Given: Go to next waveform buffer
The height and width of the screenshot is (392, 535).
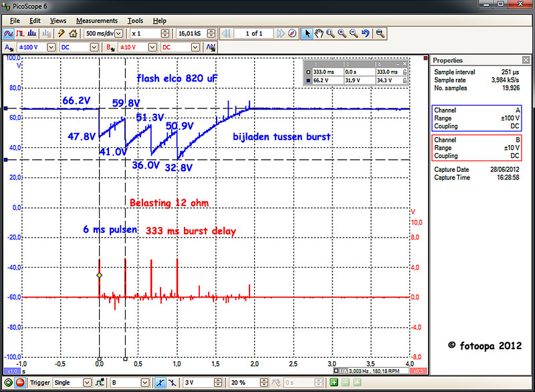Looking at the screenshot, I should (x=280, y=33).
